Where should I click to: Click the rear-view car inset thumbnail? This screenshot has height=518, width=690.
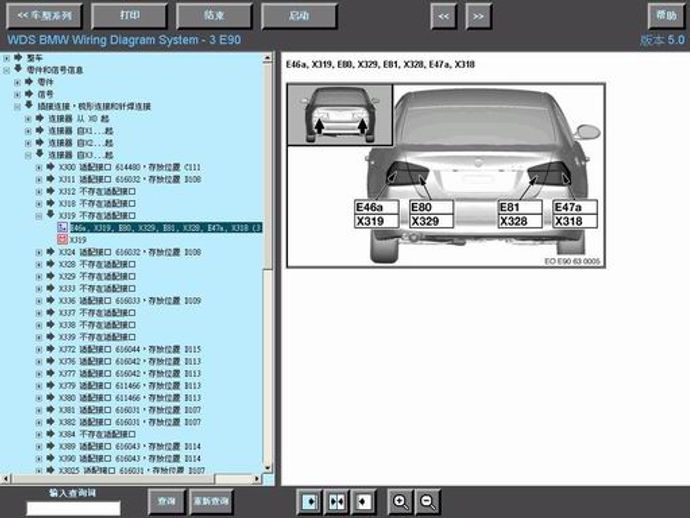[340, 114]
